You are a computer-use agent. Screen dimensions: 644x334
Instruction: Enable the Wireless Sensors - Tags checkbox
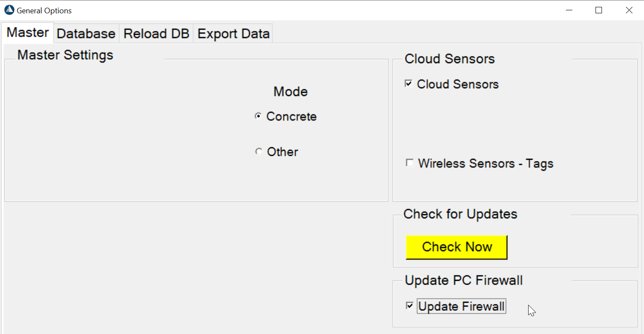(x=410, y=163)
